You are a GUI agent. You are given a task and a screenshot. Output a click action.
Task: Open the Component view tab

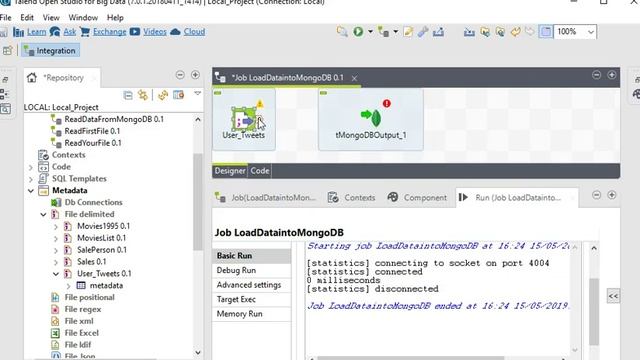[417, 198]
